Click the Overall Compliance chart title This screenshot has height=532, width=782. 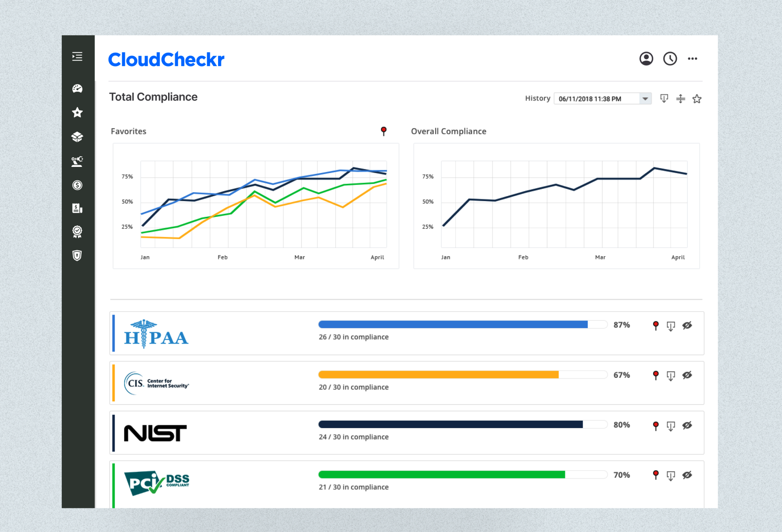click(x=449, y=131)
